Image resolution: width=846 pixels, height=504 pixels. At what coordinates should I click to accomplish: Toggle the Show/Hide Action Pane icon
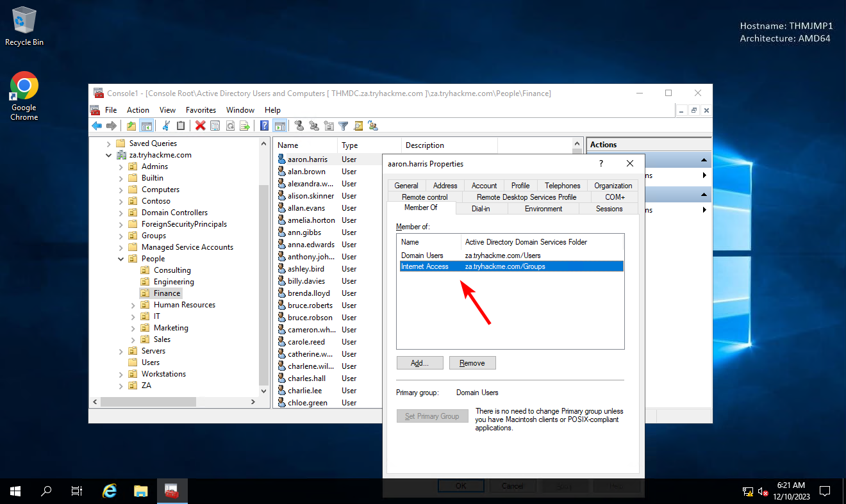(279, 126)
